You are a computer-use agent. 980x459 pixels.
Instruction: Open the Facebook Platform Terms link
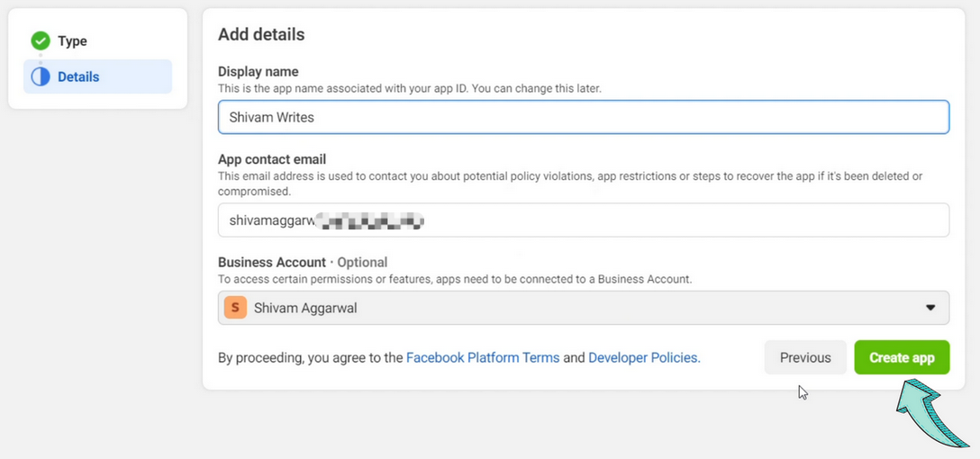(483, 357)
